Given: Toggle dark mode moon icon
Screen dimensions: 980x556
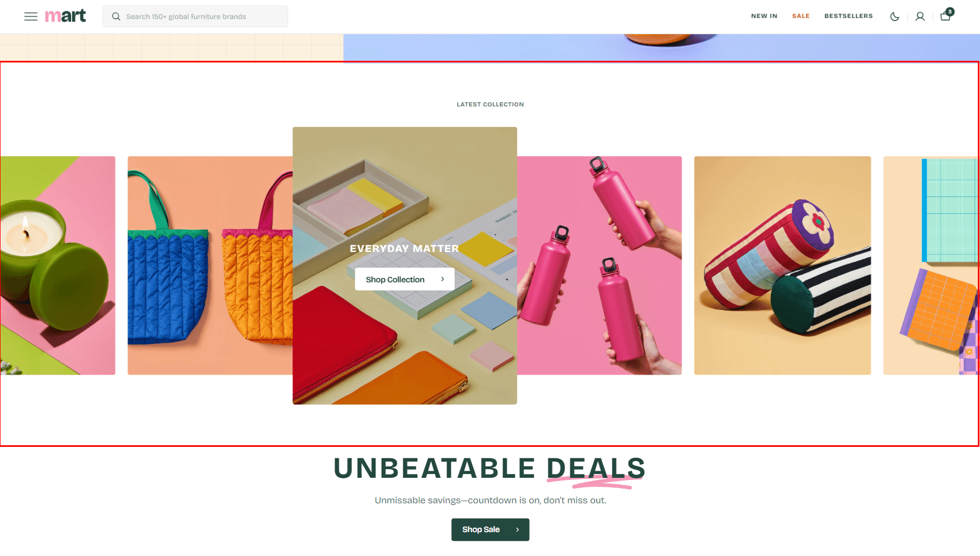Looking at the screenshot, I should pyautogui.click(x=895, y=17).
